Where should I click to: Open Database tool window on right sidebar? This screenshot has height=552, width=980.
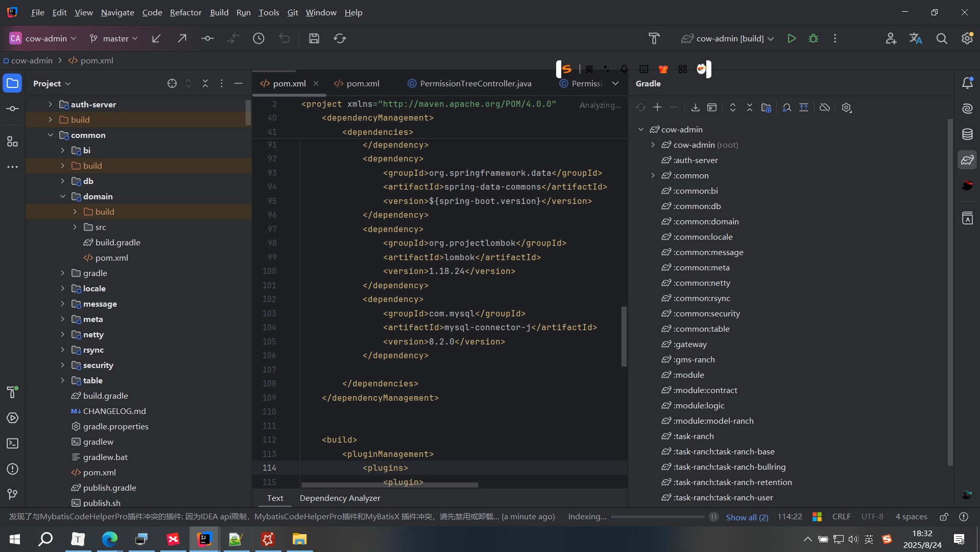pyautogui.click(x=967, y=134)
